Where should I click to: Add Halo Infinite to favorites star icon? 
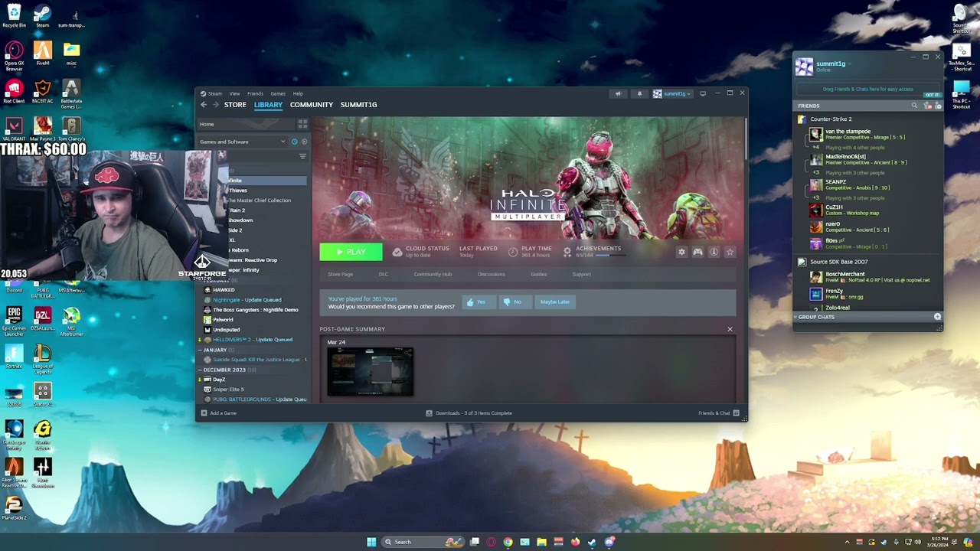pos(730,252)
